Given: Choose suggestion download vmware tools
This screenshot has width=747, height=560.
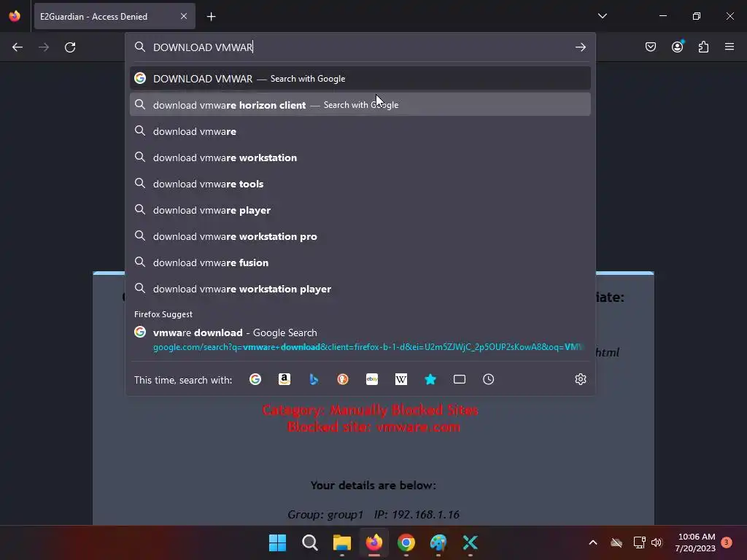Looking at the screenshot, I should tap(360, 183).
